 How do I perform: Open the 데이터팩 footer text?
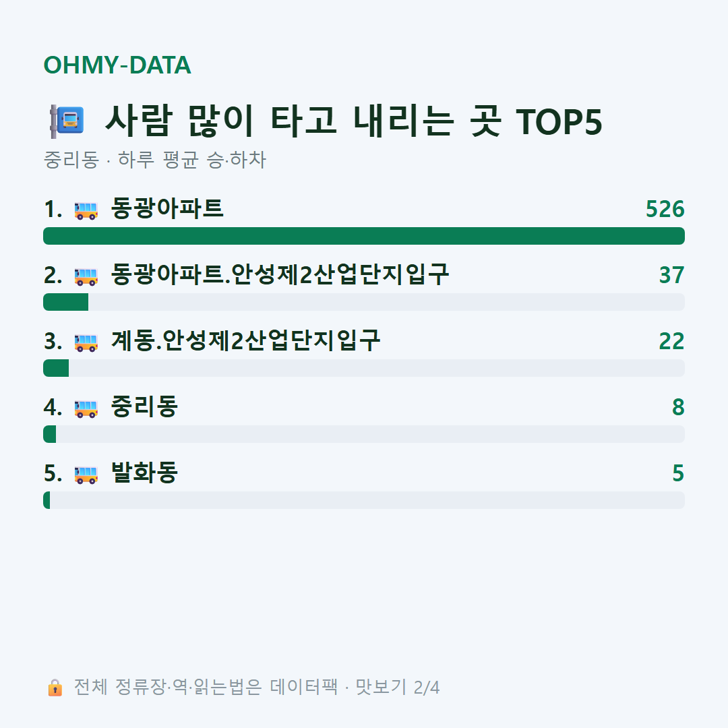pyautogui.click(x=303, y=687)
